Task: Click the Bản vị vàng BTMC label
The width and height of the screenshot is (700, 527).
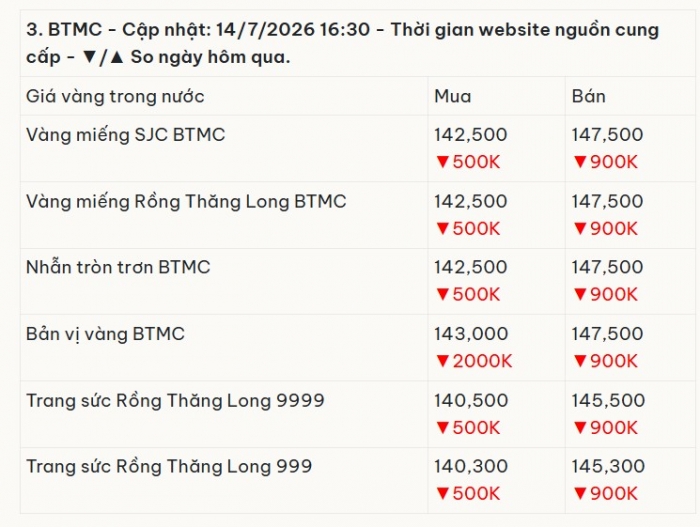Action: [105, 335]
